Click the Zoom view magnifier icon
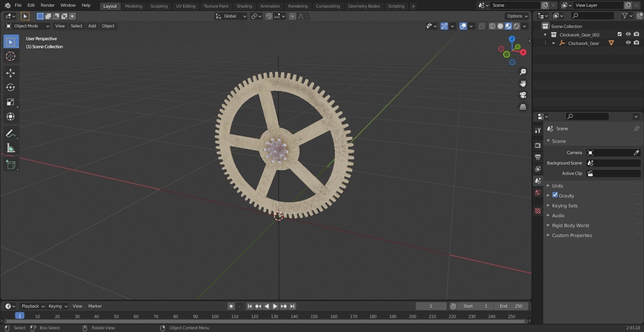This screenshot has height=332, width=644. tap(523, 72)
